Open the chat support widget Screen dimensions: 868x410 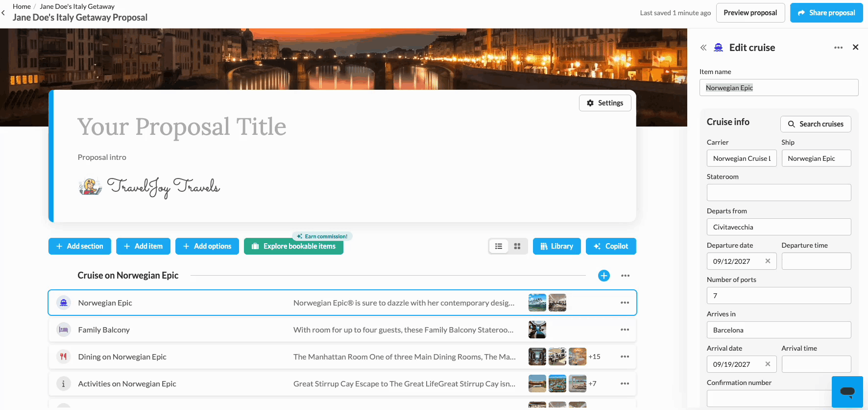(847, 392)
